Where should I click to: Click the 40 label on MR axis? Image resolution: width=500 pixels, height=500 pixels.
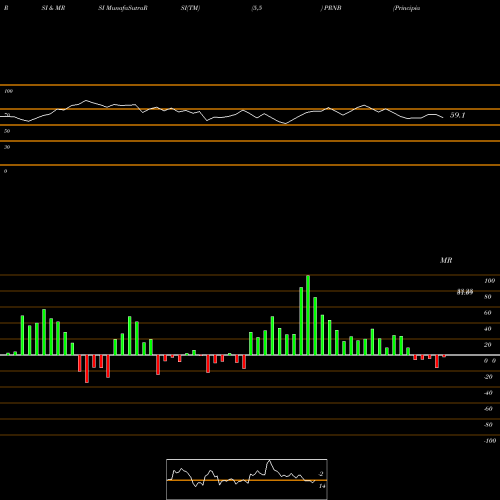[x=488, y=329]
